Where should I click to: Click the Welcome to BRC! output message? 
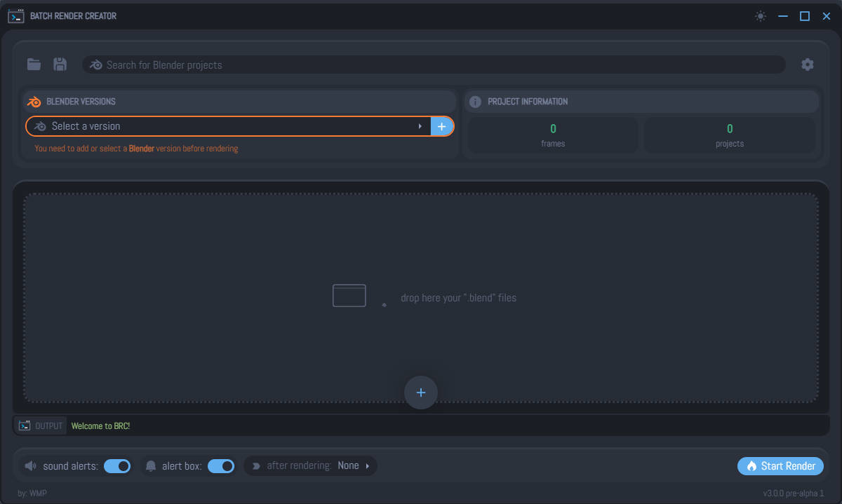point(100,426)
